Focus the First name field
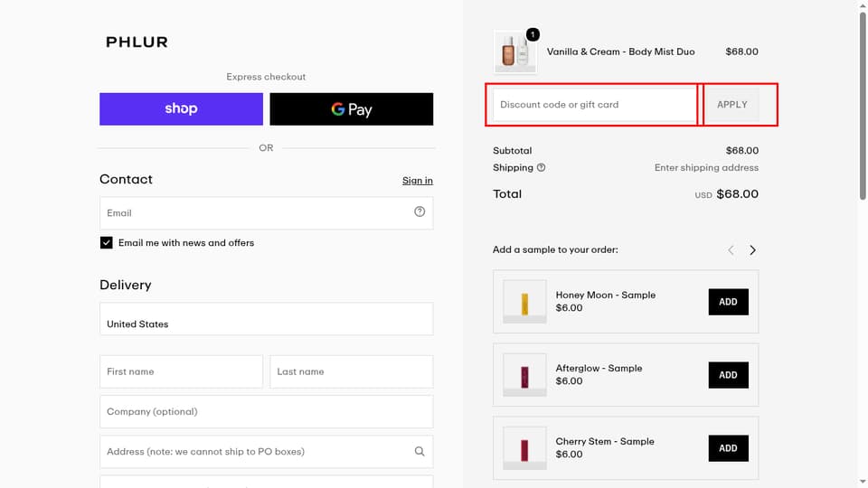Viewport: 868px width, 488px height. (x=181, y=371)
